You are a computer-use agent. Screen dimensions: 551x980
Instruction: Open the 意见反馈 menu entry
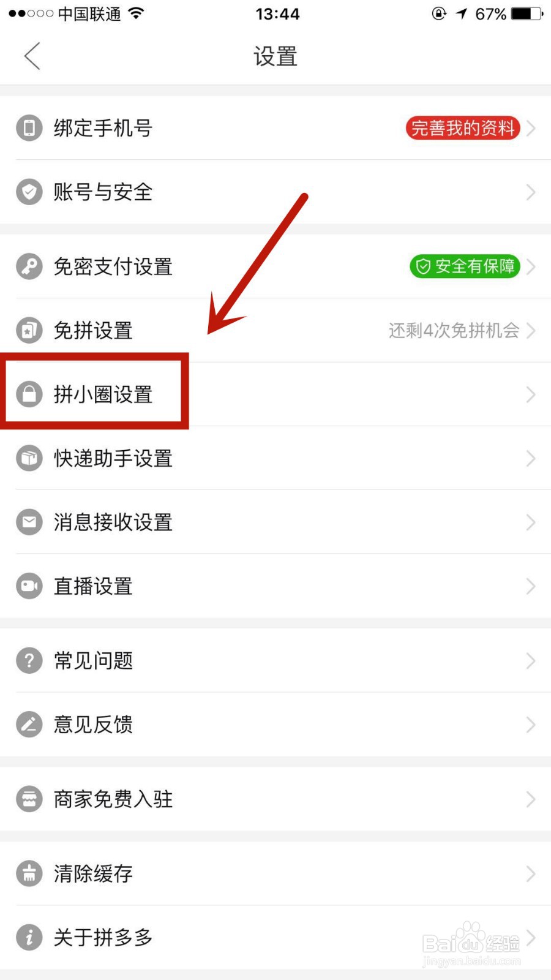click(275, 725)
